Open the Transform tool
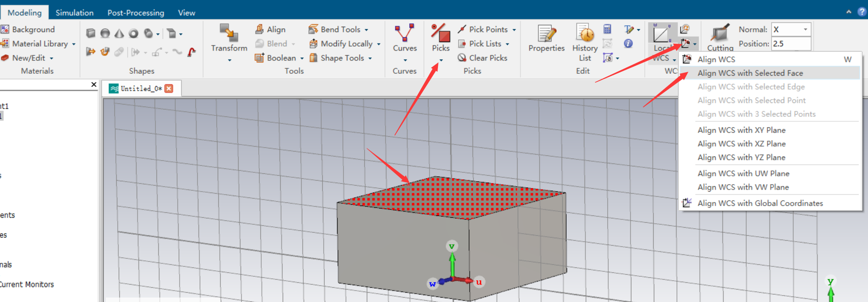Image resolution: width=868 pixels, height=302 pixels. 229,43
